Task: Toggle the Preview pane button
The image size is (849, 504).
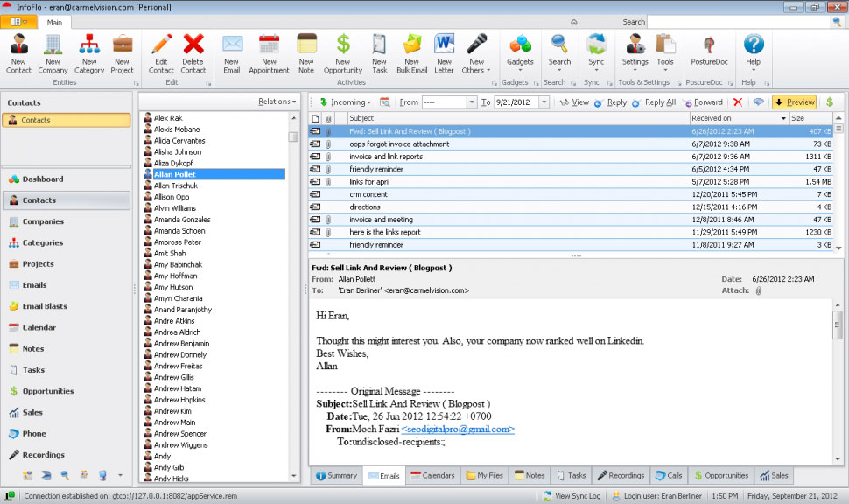Action: [x=795, y=101]
